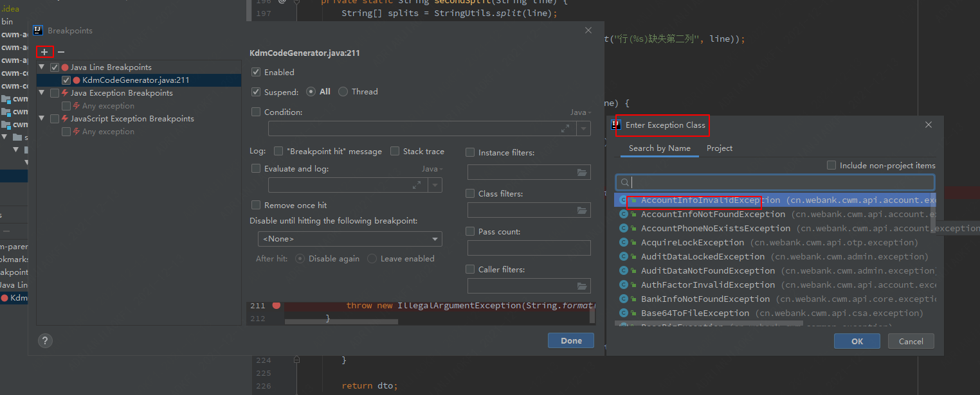Check Include non-project items
The height and width of the screenshot is (395, 980).
pyautogui.click(x=831, y=165)
